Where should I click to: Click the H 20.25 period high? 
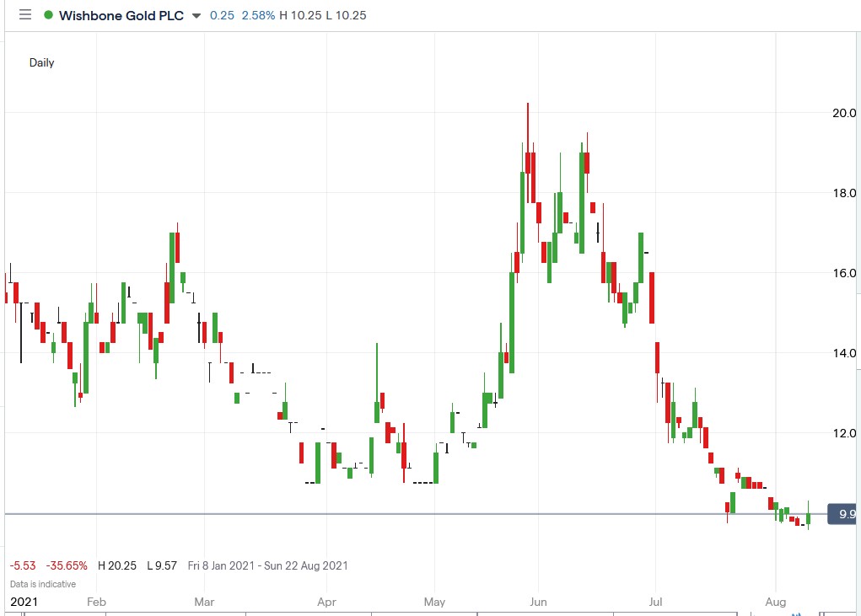point(117,565)
